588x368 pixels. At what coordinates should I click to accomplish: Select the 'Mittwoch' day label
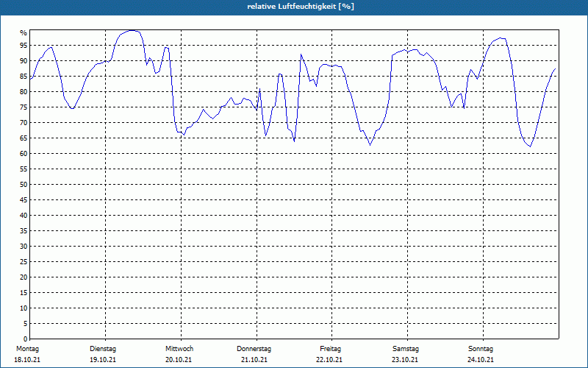[179, 349]
